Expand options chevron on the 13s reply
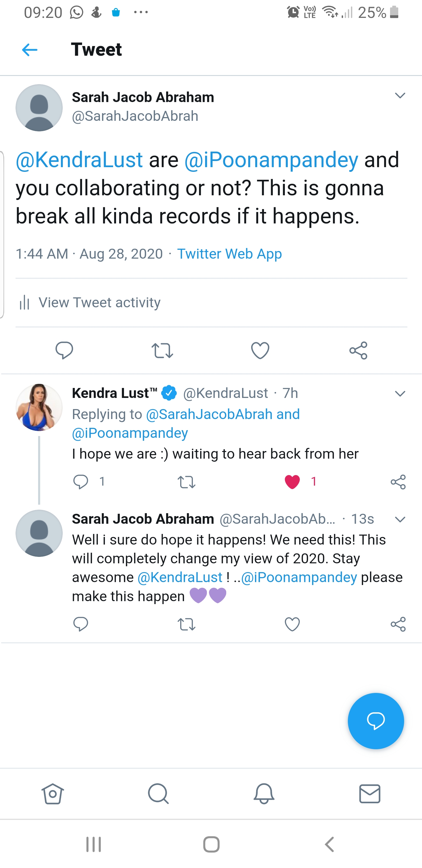Image resolution: width=422 pixels, height=868 pixels. (400, 520)
